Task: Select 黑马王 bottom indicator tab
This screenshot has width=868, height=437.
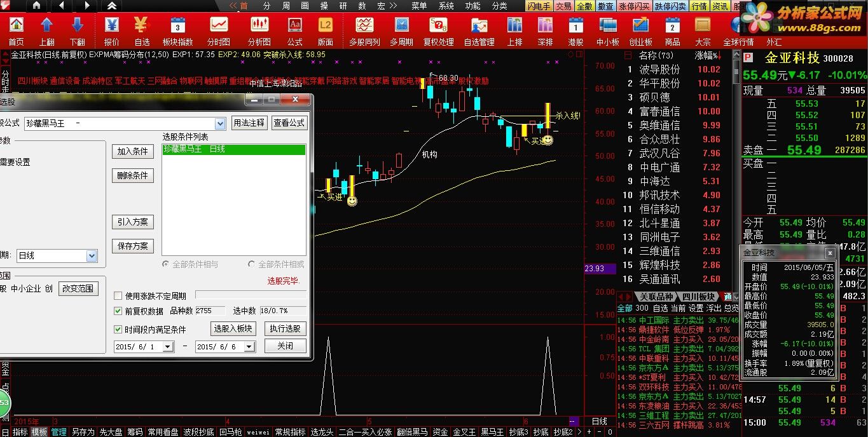Action: point(492,432)
